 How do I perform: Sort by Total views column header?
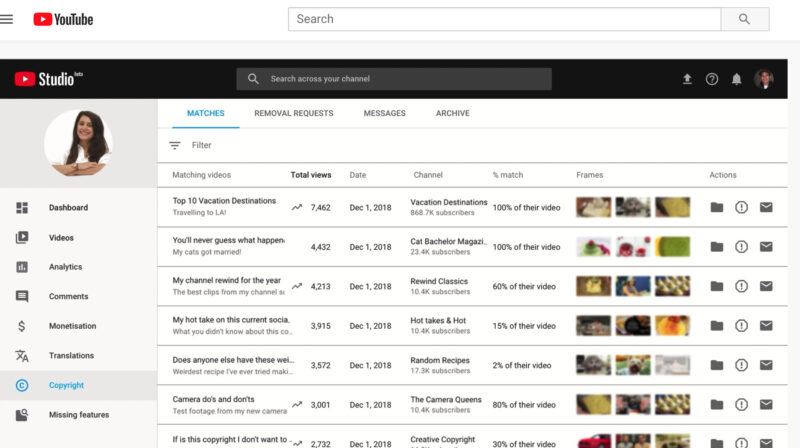click(x=311, y=175)
